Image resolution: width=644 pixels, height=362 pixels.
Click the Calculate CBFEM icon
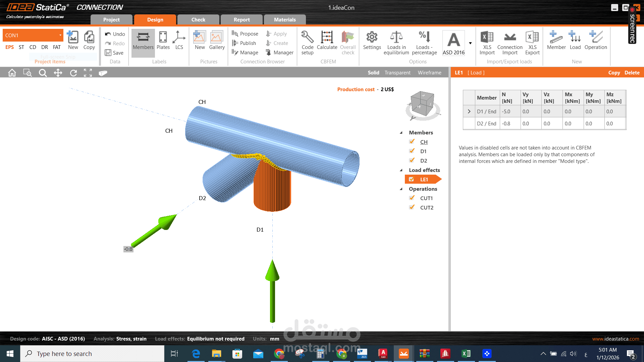(x=327, y=38)
